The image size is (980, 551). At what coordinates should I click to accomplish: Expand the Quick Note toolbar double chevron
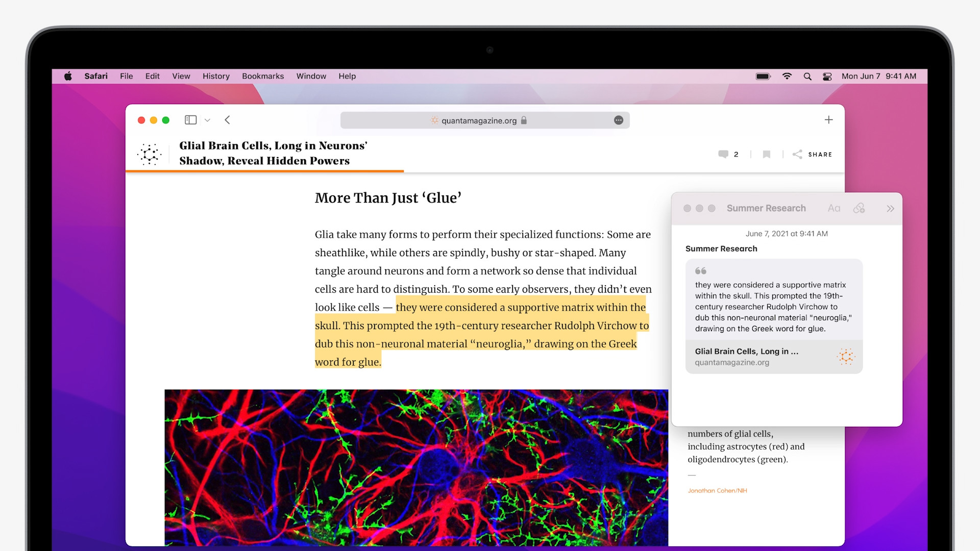[890, 208]
